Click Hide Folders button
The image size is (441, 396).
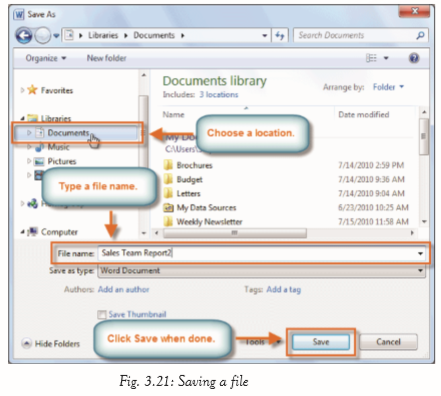coord(51,344)
